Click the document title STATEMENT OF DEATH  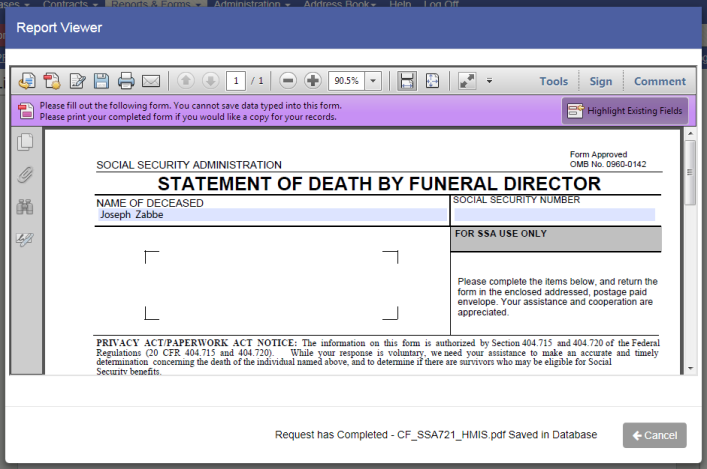pyautogui.click(x=379, y=184)
